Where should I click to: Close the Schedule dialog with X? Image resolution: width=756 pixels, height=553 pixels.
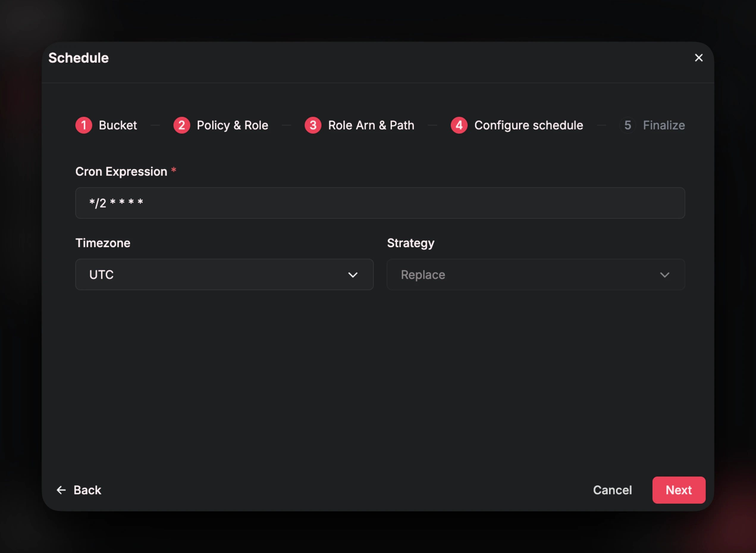point(699,58)
